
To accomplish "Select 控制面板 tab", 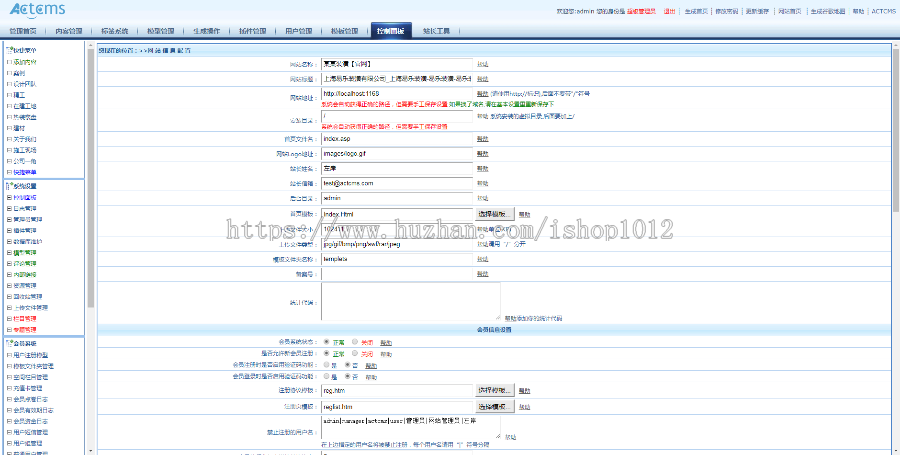I will [x=391, y=31].
